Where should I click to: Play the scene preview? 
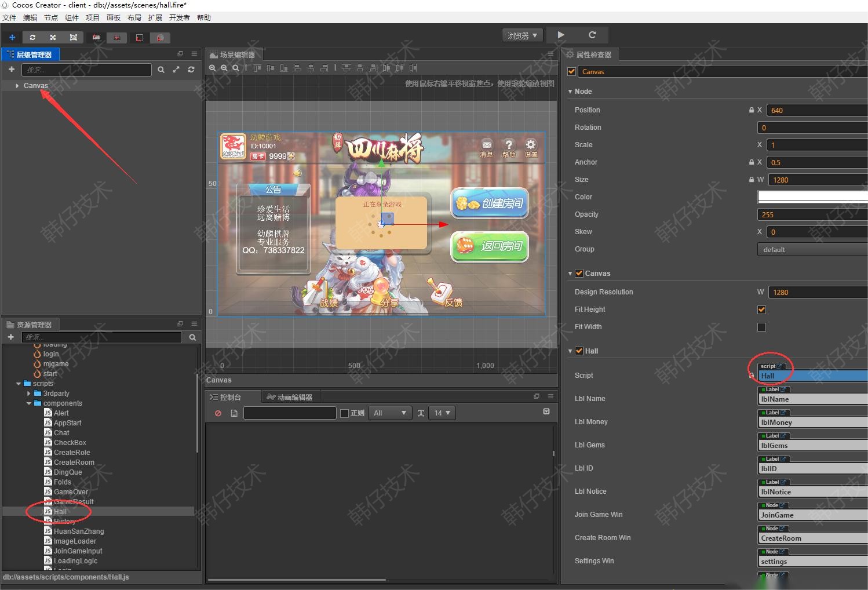coord(561,35)
